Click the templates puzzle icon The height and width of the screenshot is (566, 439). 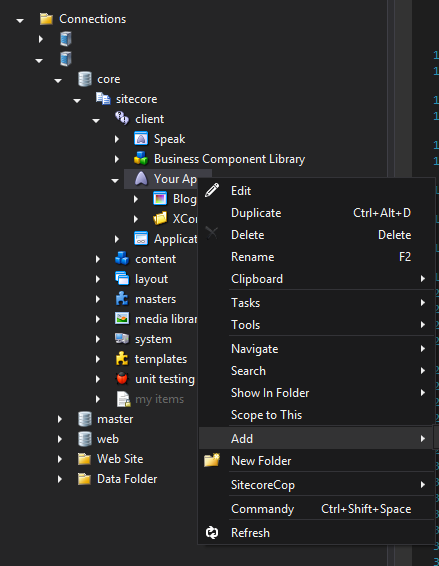click(122, 358)
